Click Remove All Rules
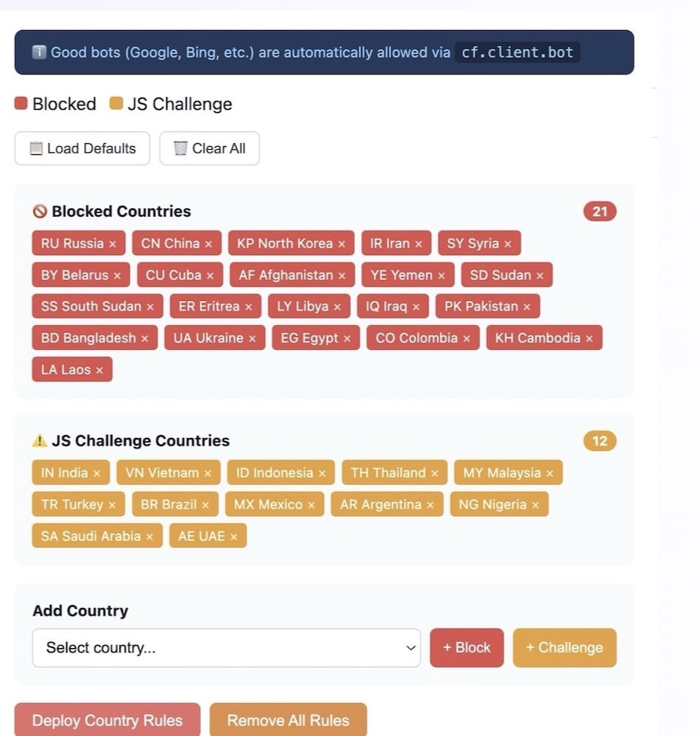This screenshot has width=700, height=736. point(288,719)
